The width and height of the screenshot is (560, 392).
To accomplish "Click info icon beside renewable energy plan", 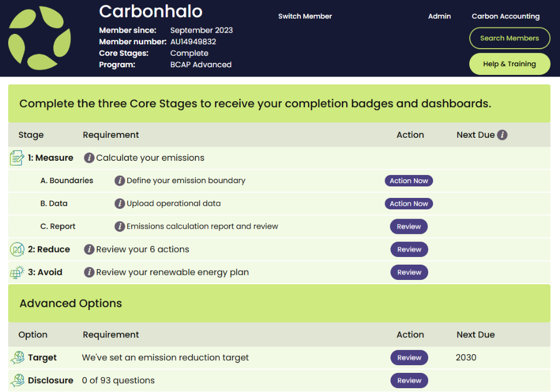I will click(89, 273).
